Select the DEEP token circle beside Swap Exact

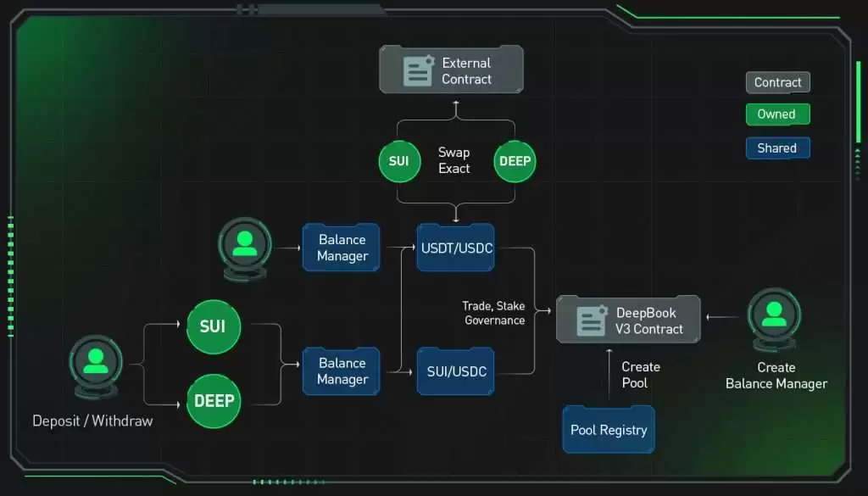[x=515, y=161]
